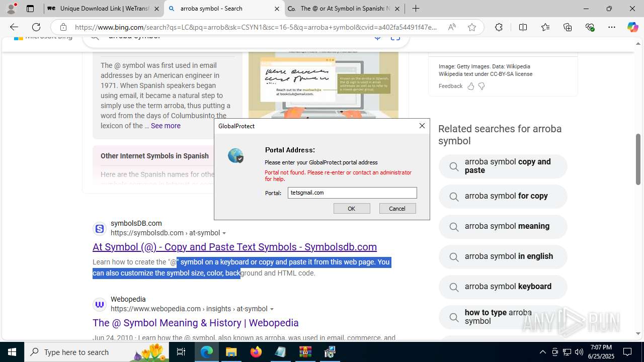Click the page vertical scrollbar thumb
Viewport: 644px width, 362px height.
638,159
